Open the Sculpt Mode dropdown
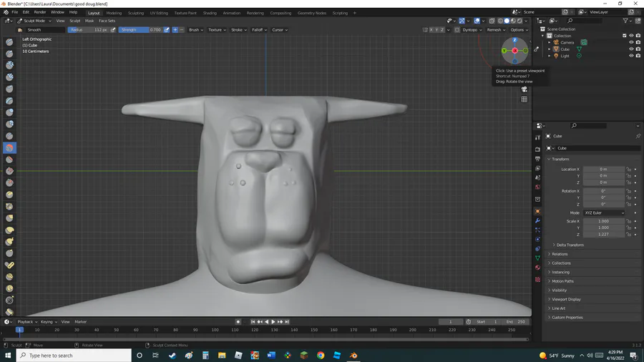644x362 pixels. pos(34,21)
